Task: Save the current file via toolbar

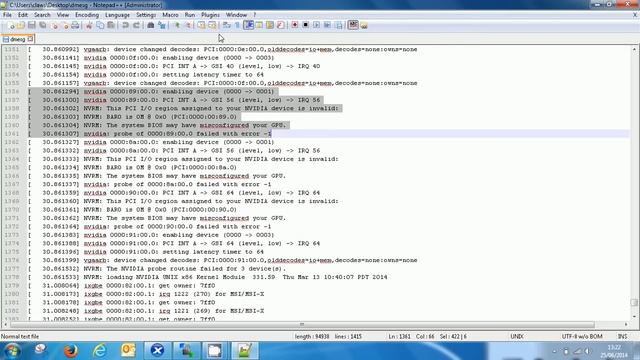Action: [31, 25]
